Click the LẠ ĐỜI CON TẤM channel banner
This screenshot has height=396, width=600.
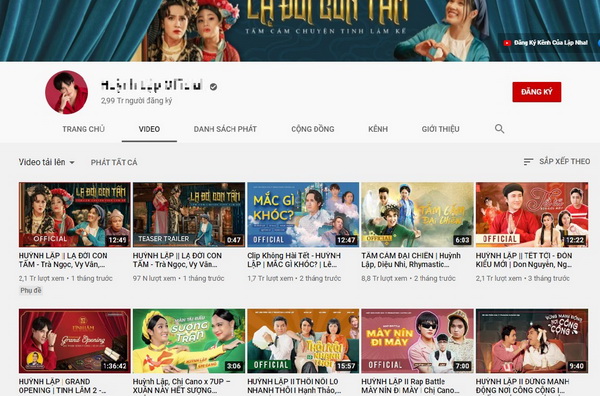[x=300, y=31]
